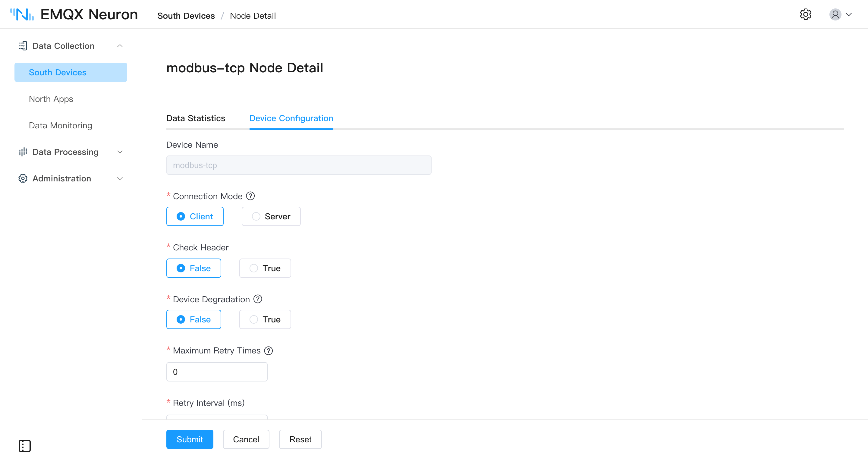Screen dimensions: 868x458
Task: Expand the Data Processing menu
Action: [120, 152]
